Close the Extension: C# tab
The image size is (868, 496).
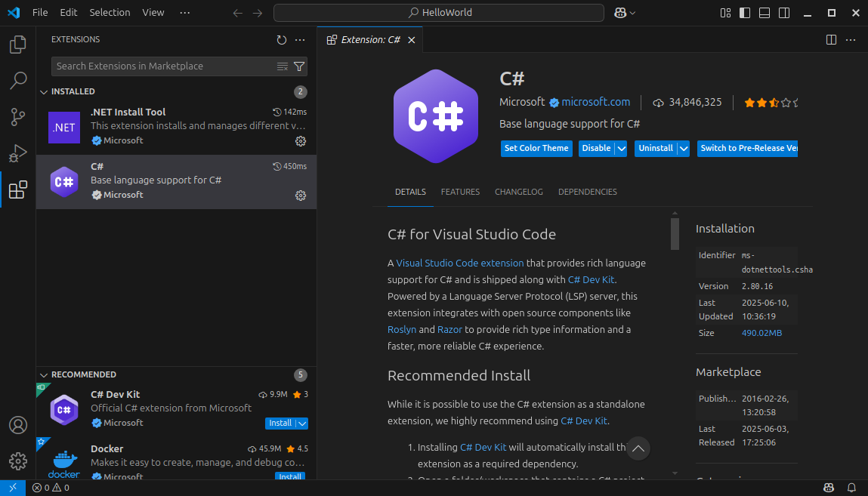(x=411, y=40)
